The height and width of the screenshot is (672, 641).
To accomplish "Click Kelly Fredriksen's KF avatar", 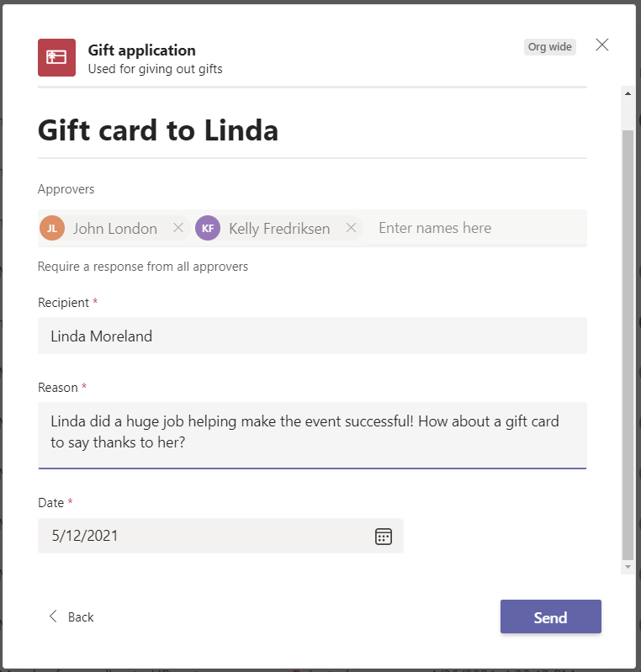I will (x=208, y=228).
